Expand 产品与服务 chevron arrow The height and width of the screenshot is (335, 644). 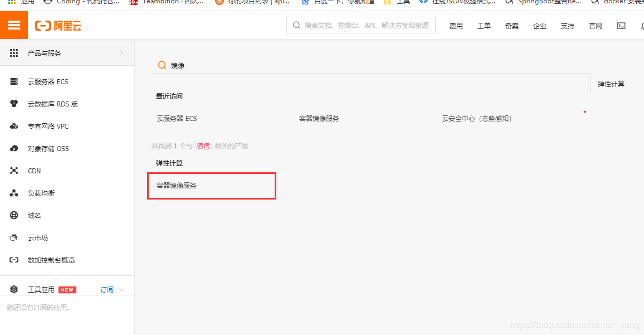click(121, 52)
